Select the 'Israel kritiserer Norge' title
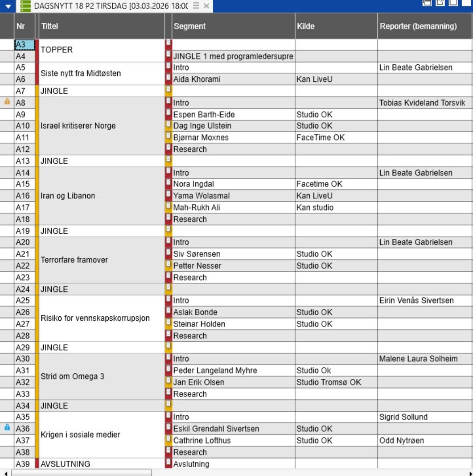 102,126
